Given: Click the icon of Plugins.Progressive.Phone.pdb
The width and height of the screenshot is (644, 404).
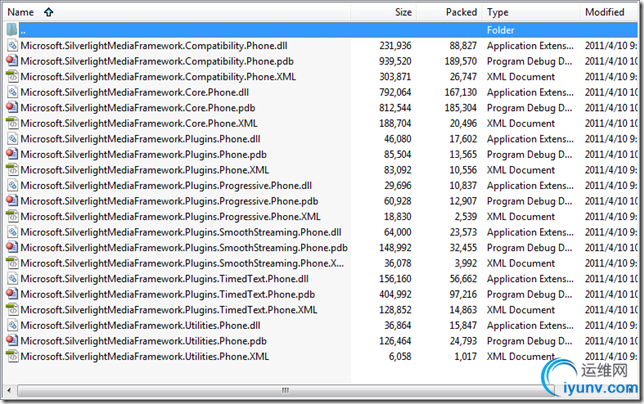Looking at the screenshot, I should coord(12,201).
